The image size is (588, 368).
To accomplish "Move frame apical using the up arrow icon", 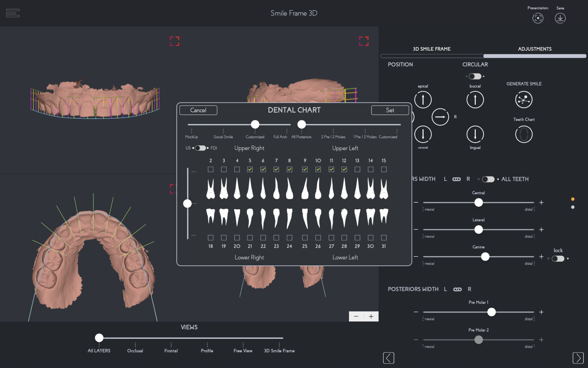I will 423,99.
